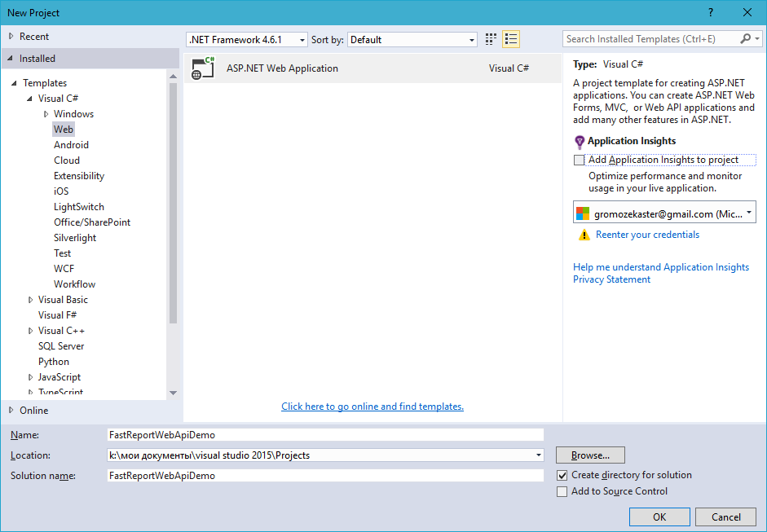Click the project Name input field

click(325, 435)
